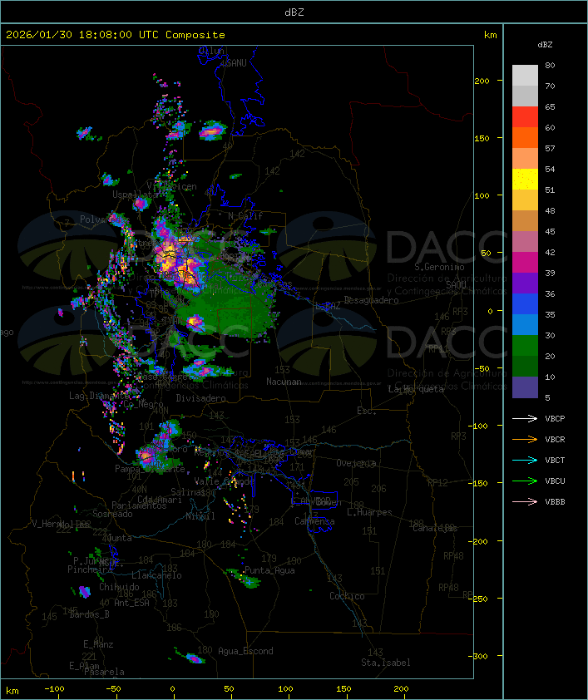Click the 18:08:00 UTC Composite timestamp

click(116, 35)
